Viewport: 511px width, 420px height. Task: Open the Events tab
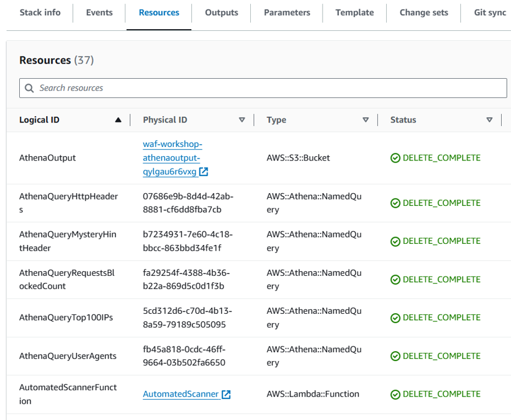pos(99,12)
